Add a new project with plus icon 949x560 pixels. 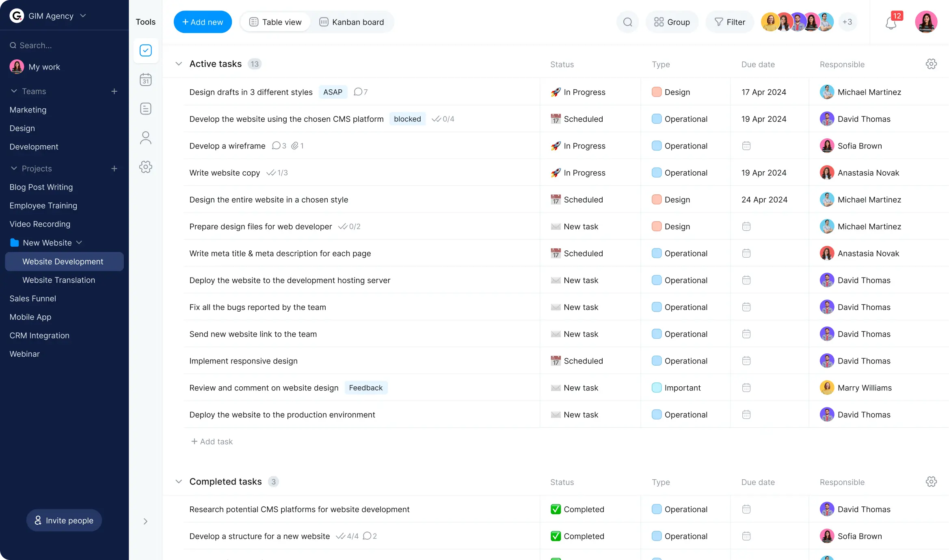pyautogui.click(x=114, y=168)
